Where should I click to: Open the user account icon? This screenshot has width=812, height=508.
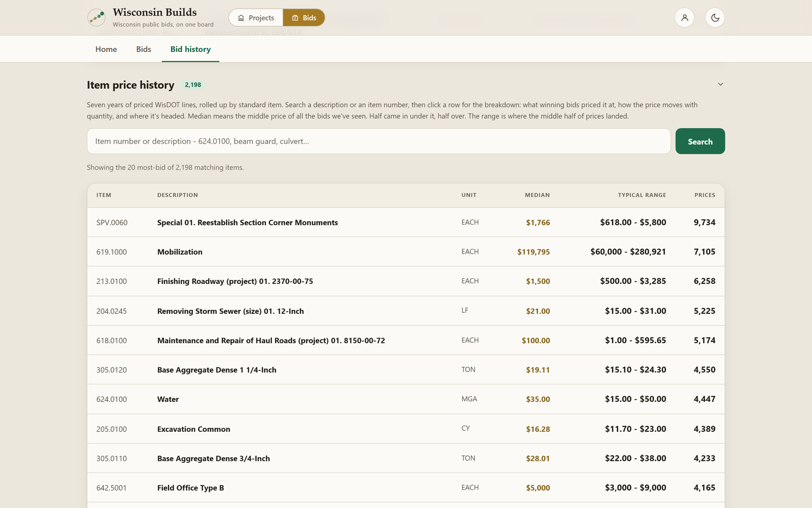point(685,17)
